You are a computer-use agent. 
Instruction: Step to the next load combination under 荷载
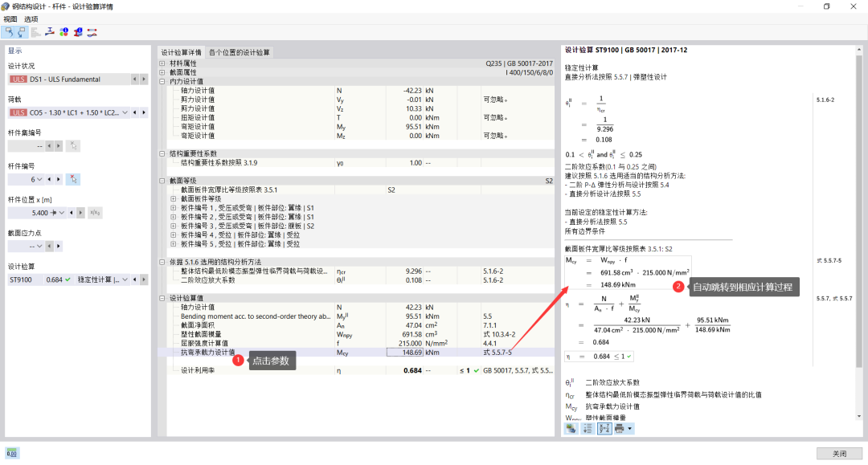pos(144,112)
